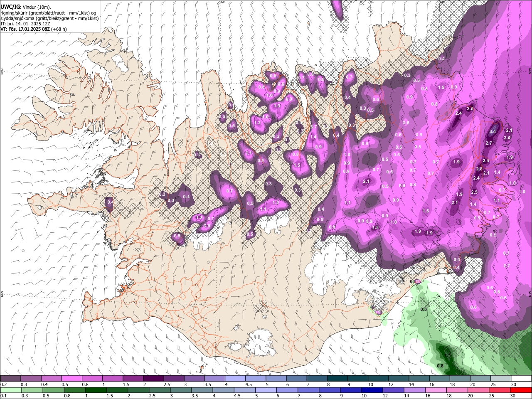The image size is (532, 399).
Task: Pick the navy blue swatch between 10 and 12, lower legend
Action: (x=371, y=390)
